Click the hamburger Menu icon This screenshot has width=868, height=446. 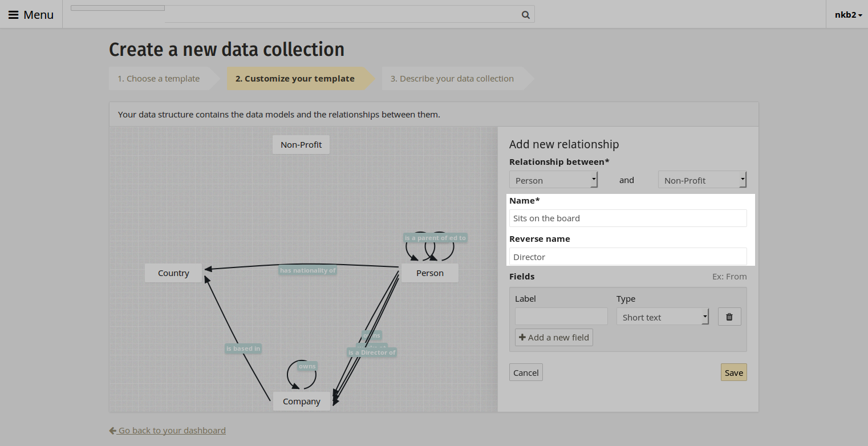[14, 15]
